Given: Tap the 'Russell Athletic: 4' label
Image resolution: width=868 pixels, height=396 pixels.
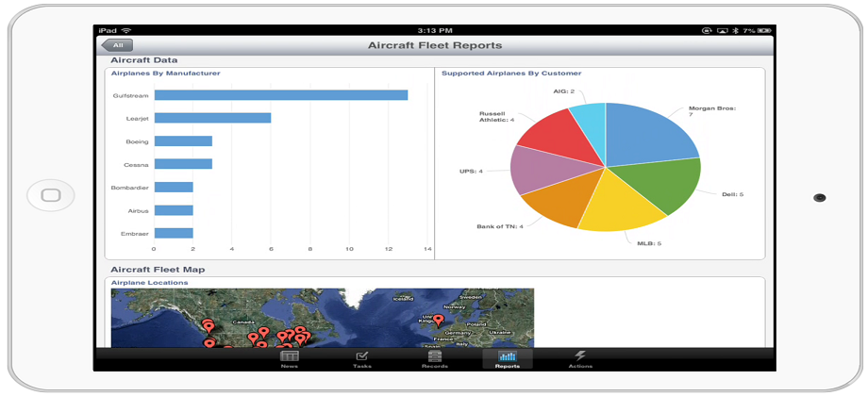Looking at the screenshot, I should [x=496, y=117].
